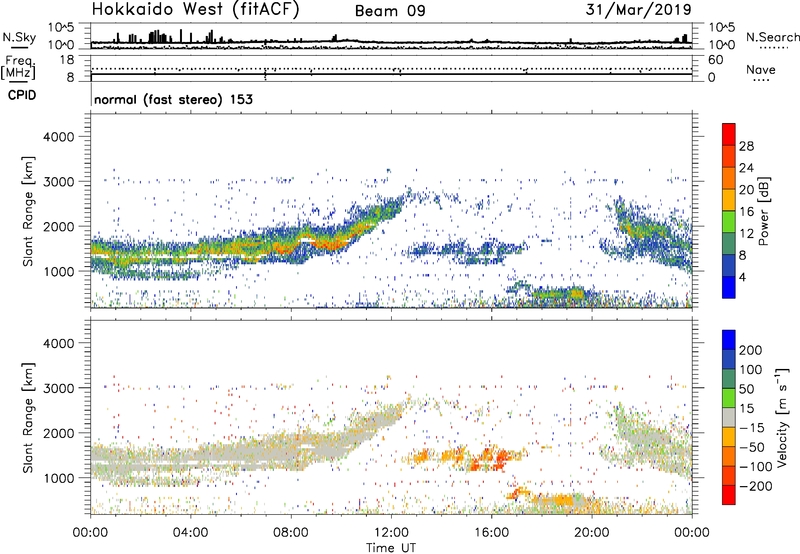Screen dimensions: 800x554
Task: Click the '18' frequency axis tick label
Action: pos(67,60)
